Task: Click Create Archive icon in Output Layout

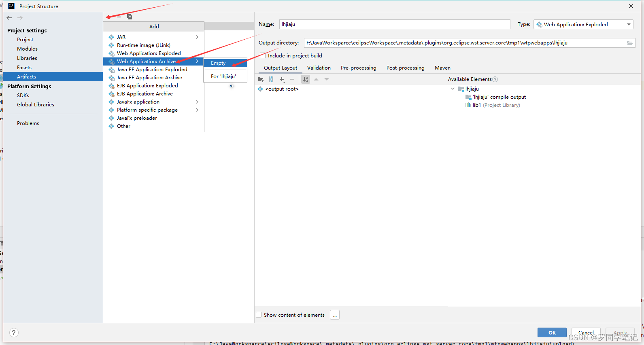Action: click(x=271, y=79)
